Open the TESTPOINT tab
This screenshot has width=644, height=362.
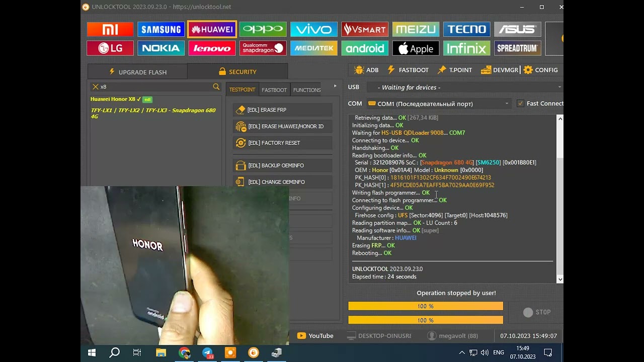coord(242,89)
